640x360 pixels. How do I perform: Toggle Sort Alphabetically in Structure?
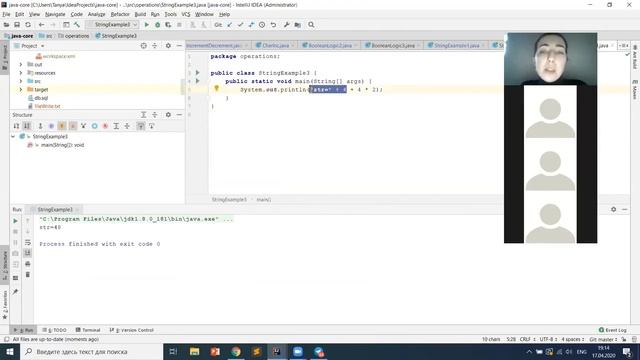(27, 126)
